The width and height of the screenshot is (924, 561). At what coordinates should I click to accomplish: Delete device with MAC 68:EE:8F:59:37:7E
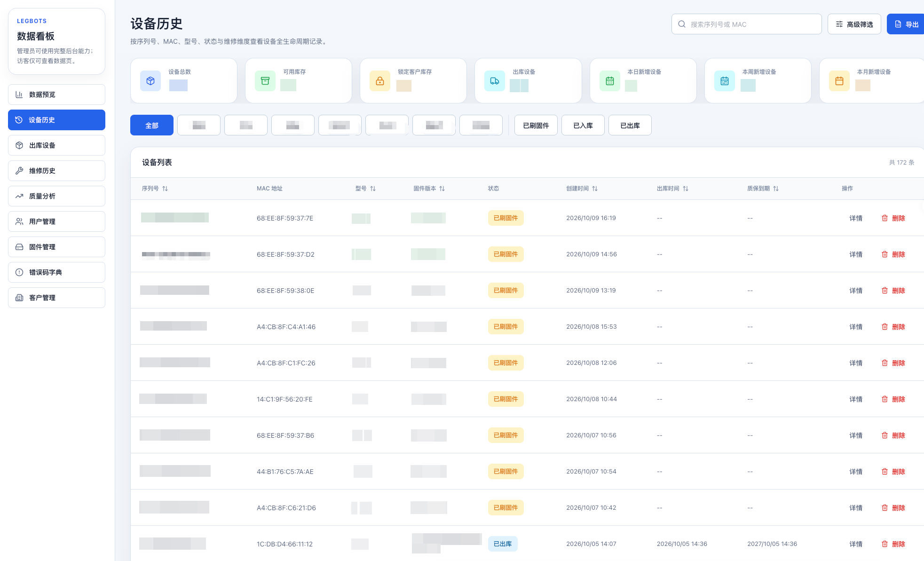click(893, 218)
